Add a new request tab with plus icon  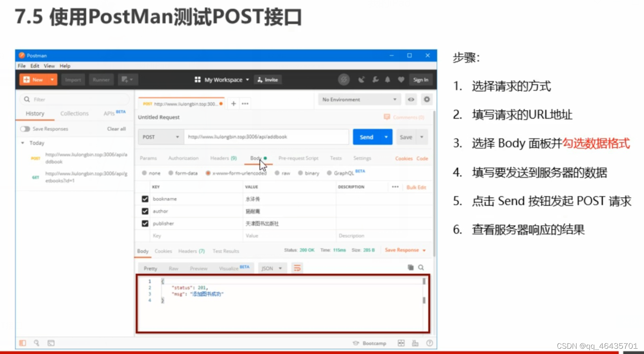point(234,104)
